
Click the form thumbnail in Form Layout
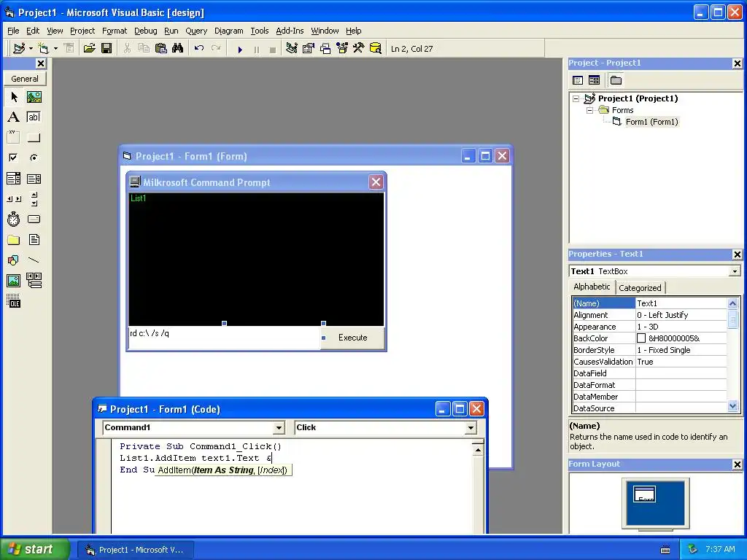tap(645, 494)
